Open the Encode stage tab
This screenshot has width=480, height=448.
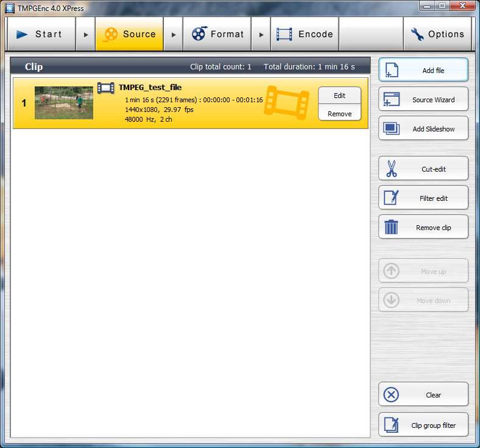coord(305,34)
